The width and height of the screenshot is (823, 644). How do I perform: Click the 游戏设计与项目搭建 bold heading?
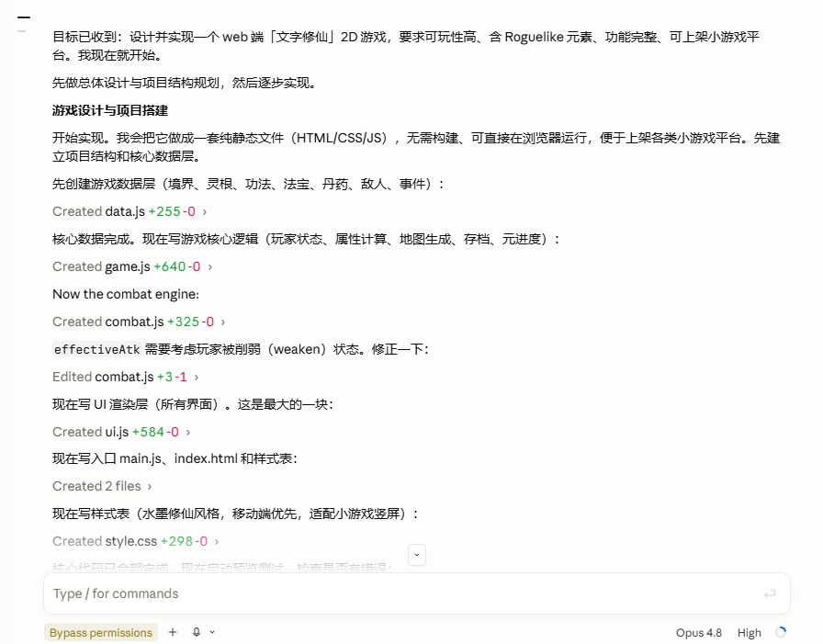click(110, 110)
